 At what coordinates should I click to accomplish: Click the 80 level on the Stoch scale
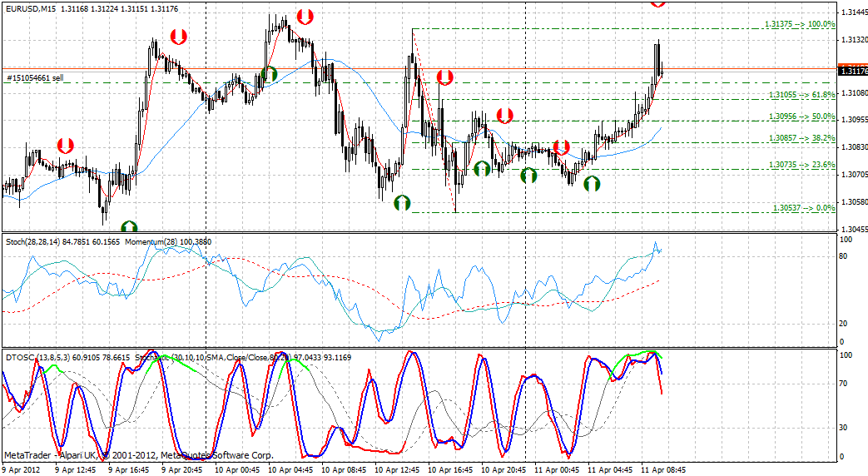pyautogui.click(x=844, y=256)
